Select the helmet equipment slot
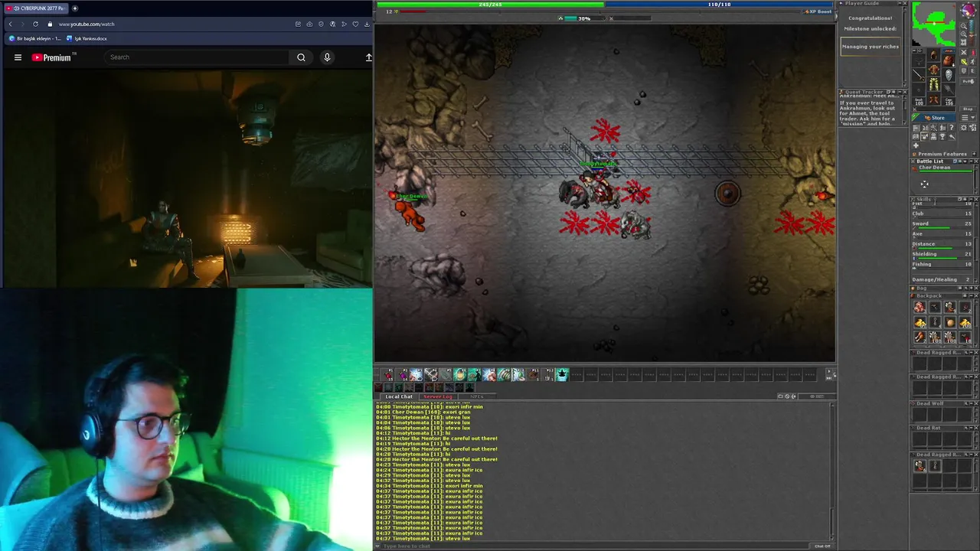 point(933,55)
